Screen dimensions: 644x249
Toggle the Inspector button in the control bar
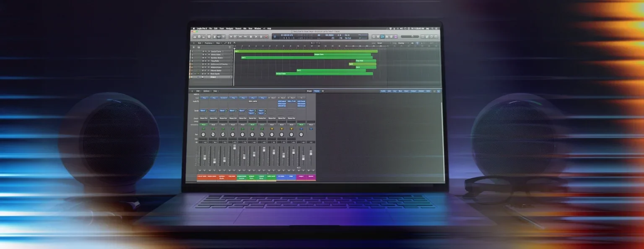tap(199, 37)
